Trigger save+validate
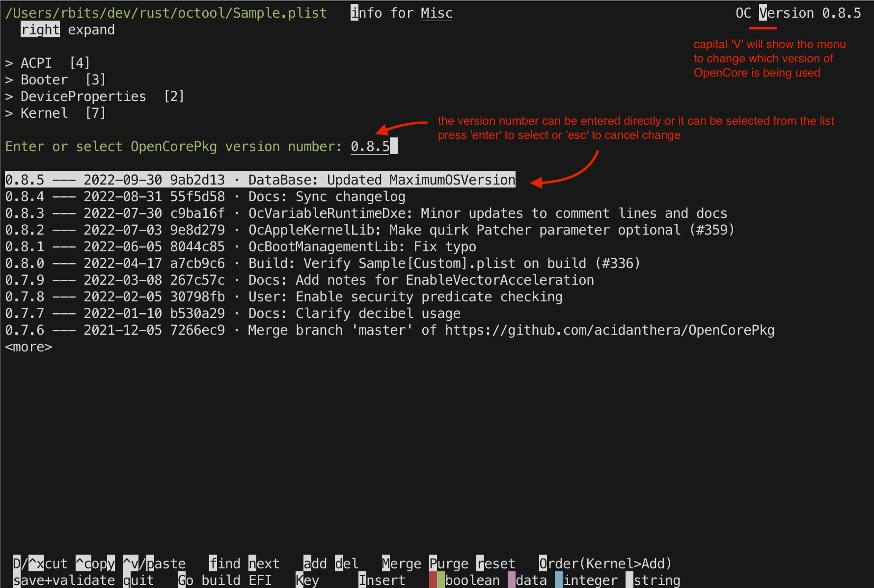874x588 pixels. [x=64, y=580]
